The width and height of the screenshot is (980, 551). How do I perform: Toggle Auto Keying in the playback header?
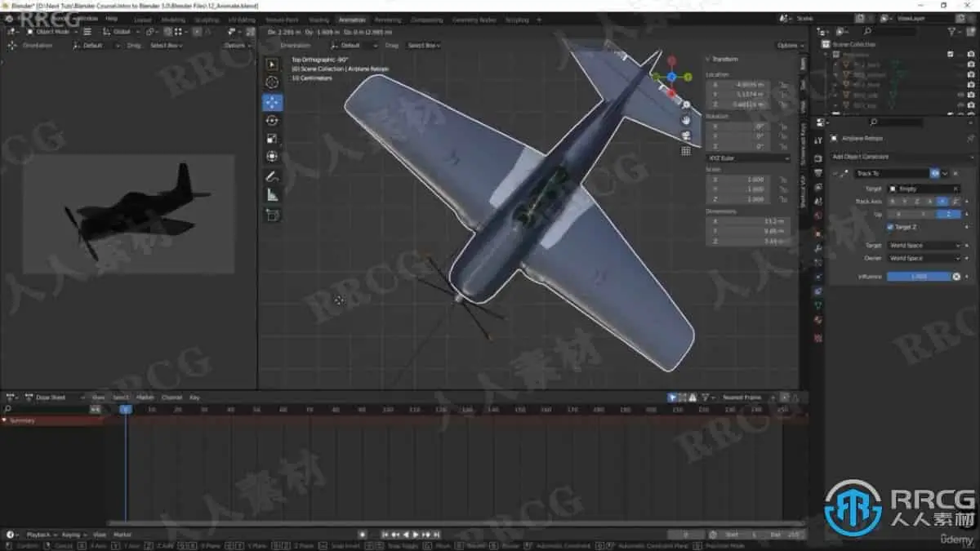coord(363,535)
